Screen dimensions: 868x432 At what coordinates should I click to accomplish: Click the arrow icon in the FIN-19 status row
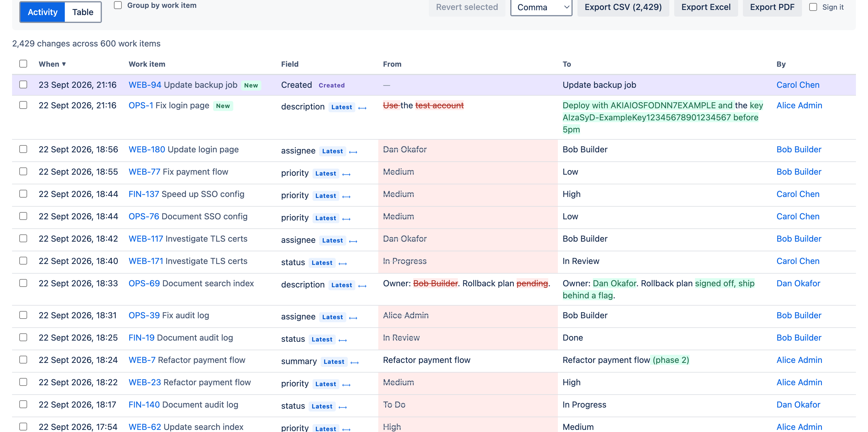click(343, 340)
